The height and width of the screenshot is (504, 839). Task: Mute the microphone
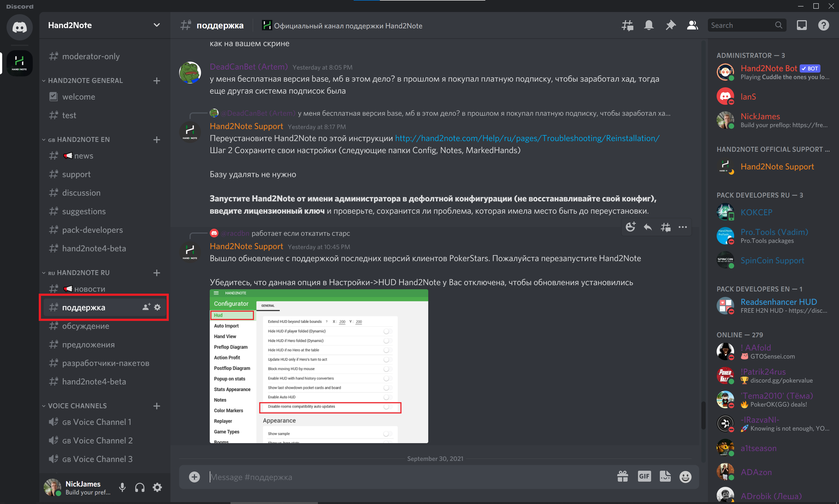pos(122,488)
